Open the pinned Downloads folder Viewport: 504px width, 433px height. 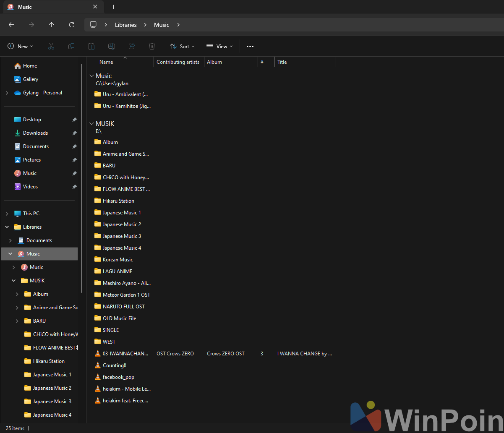36,133
